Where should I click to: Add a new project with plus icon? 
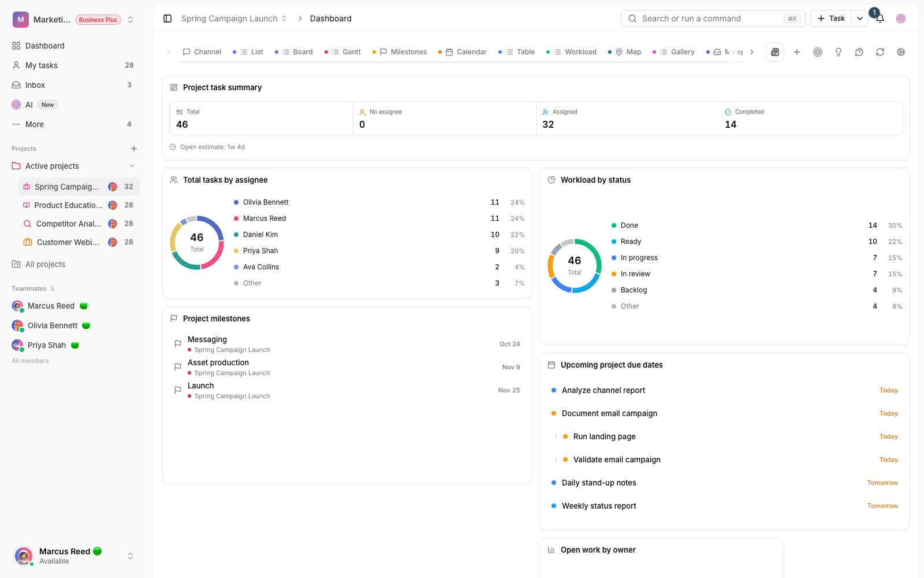coord(134,149)
